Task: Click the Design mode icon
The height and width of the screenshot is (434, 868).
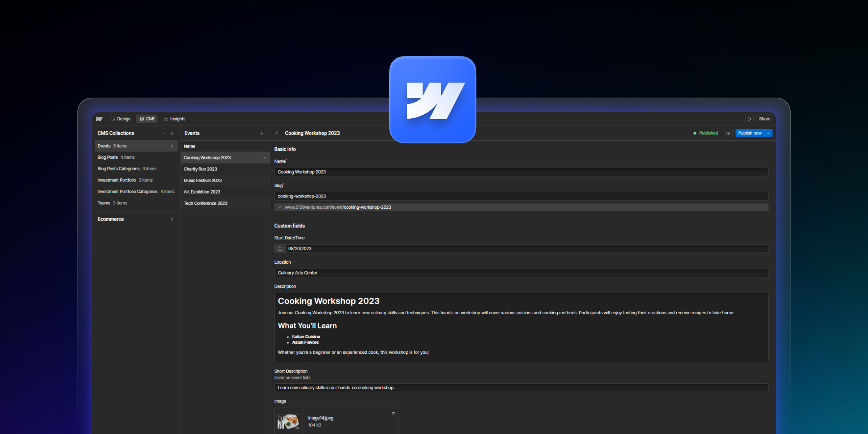Action: click(x=113, y=119)
